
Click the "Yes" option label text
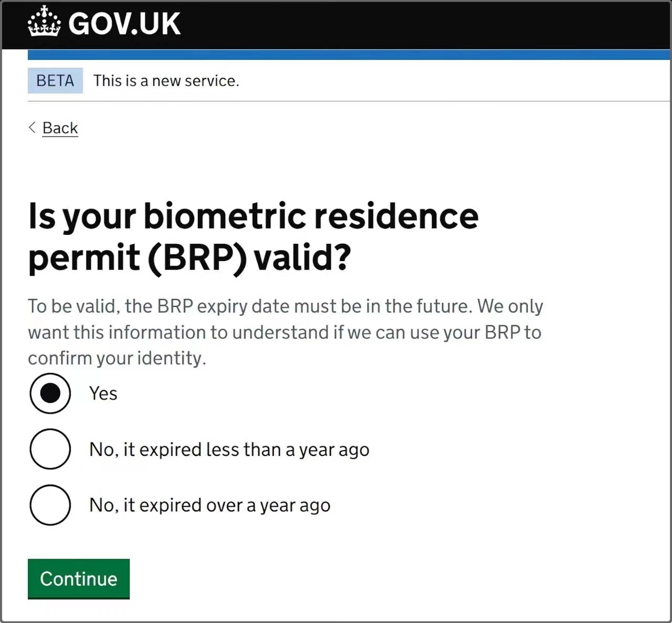tap(103, 393)
